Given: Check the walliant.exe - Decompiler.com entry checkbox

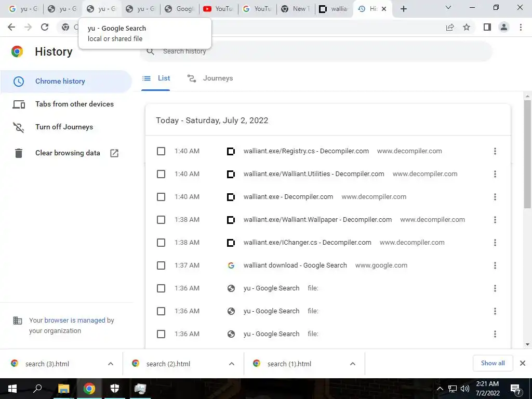Looking at the screenshot, I should (161, 197).
